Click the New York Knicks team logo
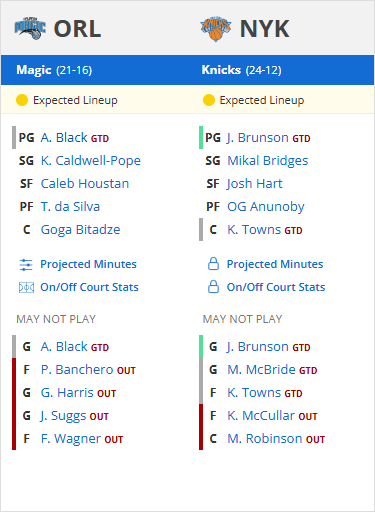This screenshot has width=375, height=512. point(216,29)
